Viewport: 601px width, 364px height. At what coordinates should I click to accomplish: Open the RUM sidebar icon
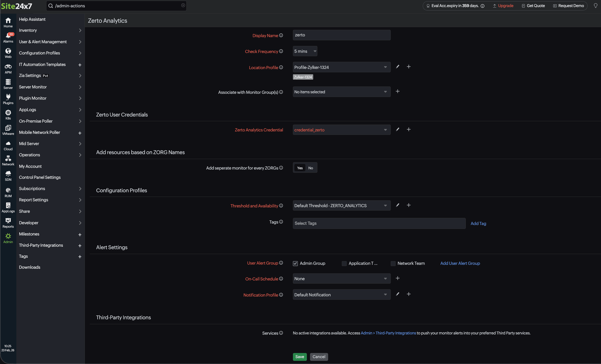click(8, 192)
